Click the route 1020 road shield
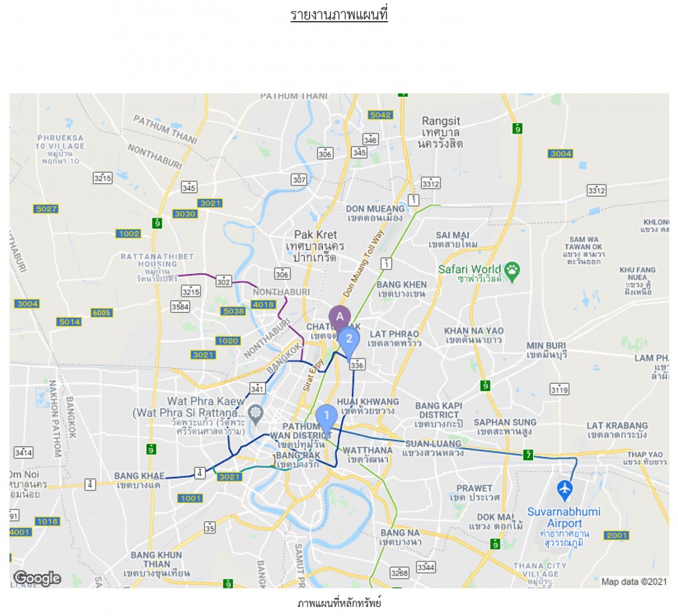The image size is (678, 616). tap(229, 341)
